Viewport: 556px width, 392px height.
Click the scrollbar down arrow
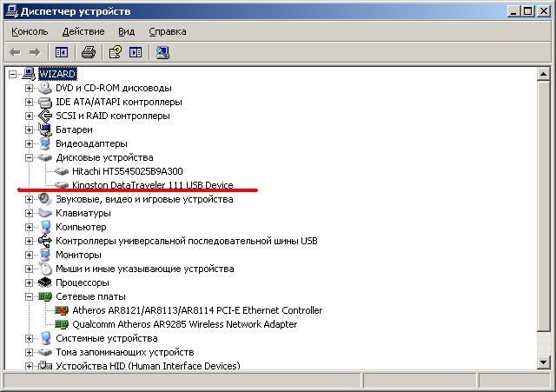[543, 362]
